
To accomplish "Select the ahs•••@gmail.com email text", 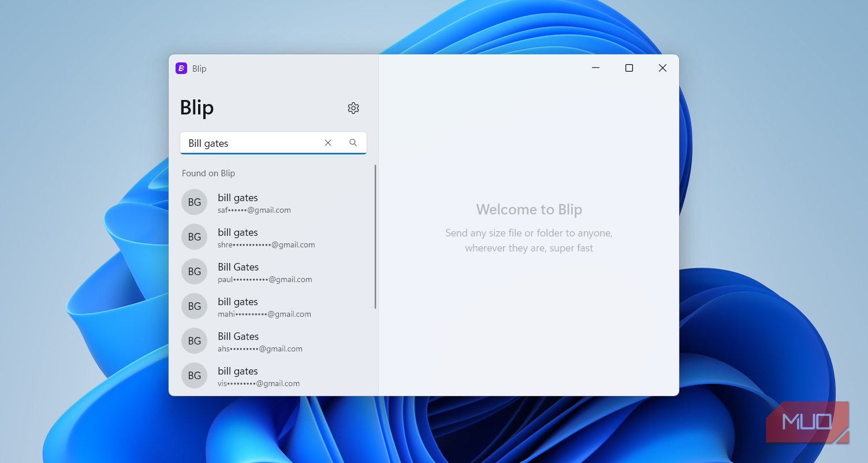I will [260, 349].
